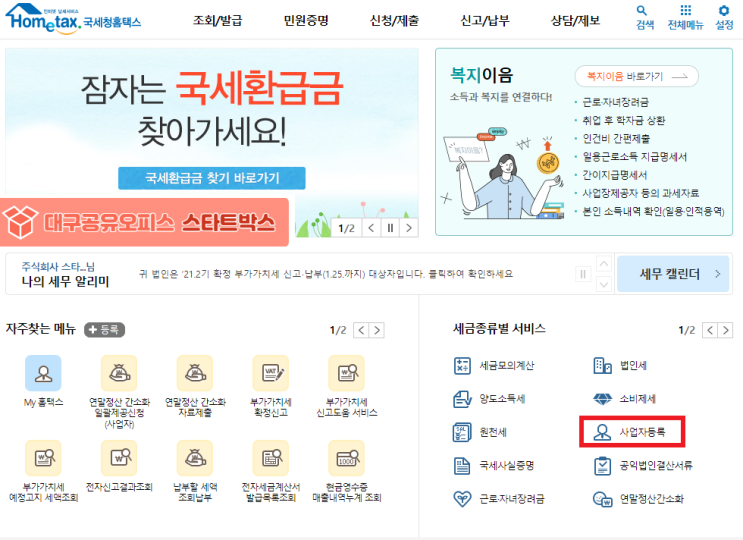Open 사업장제공자 등의 과세자료 link
Viewport: 743px width, 540px height.
coord(641,193)
